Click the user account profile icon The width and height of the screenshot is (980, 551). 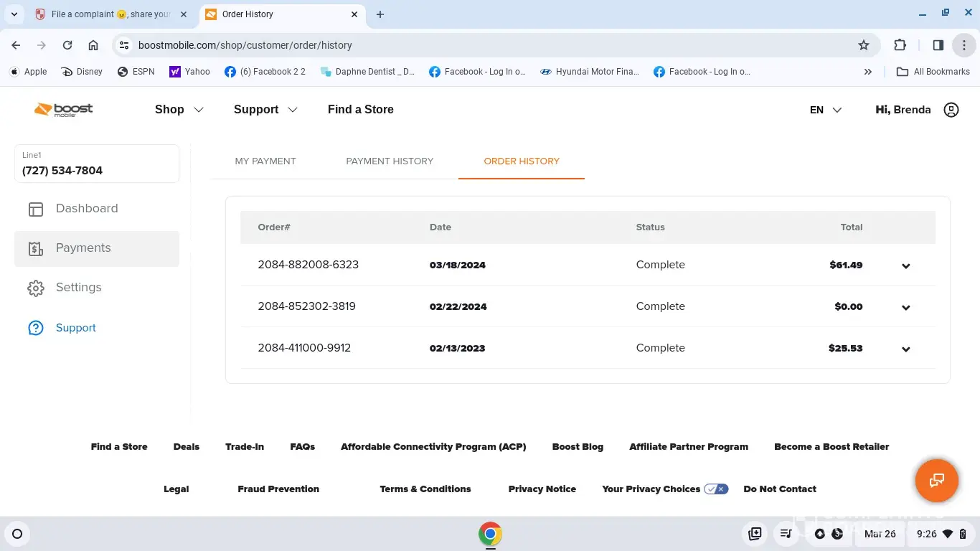click(x=951, y=110)
